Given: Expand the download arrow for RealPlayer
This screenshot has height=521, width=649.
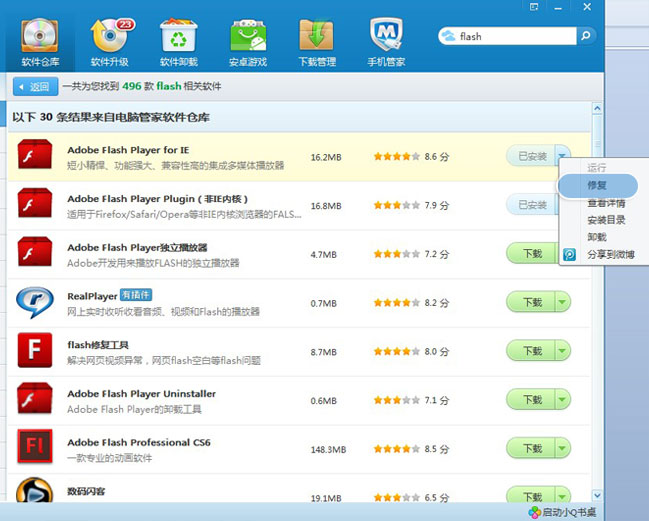Looking at the screenshot, I should (562, 301).
